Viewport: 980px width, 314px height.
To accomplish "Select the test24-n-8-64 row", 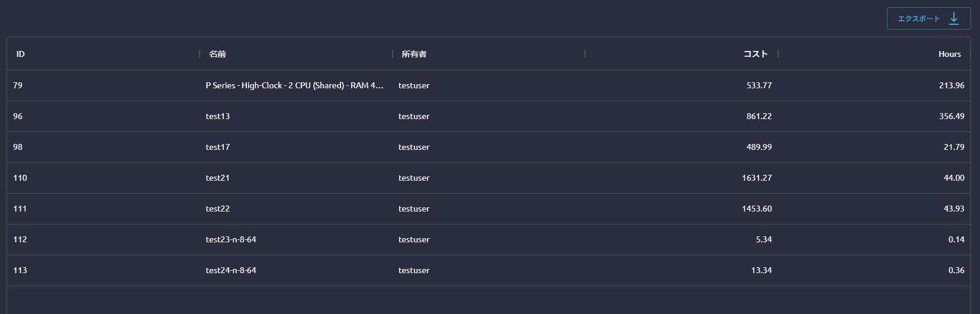I will tap(231, 270).
